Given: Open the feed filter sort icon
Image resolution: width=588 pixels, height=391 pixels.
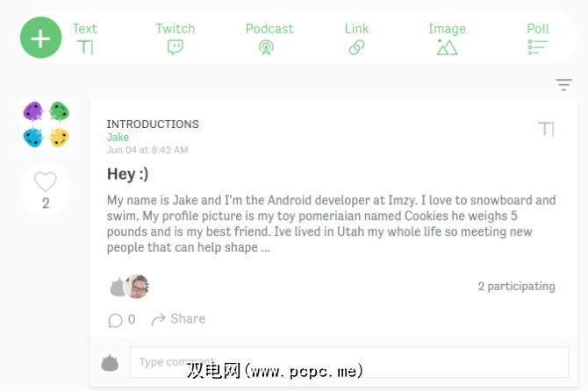Looking at the screenshot, I should coord(563,85).
